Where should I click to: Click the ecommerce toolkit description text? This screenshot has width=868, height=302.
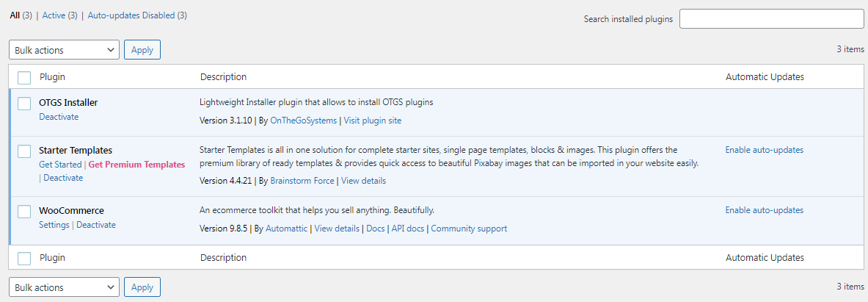click(317, 211)
